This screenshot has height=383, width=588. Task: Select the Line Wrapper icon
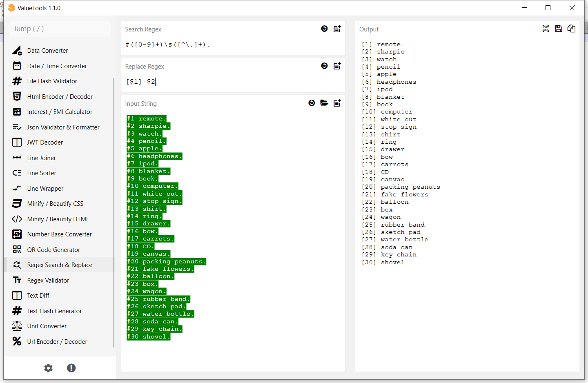coord(17,188)
